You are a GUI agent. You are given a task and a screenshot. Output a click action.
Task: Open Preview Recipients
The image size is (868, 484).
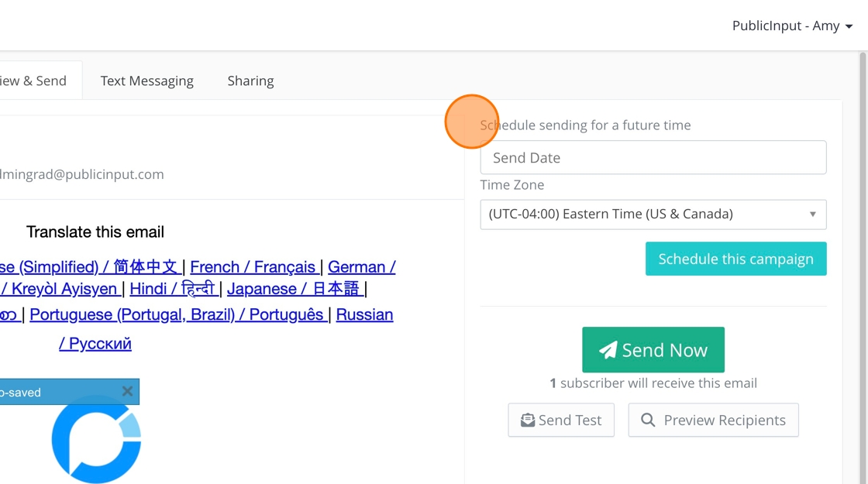[713, 420]
